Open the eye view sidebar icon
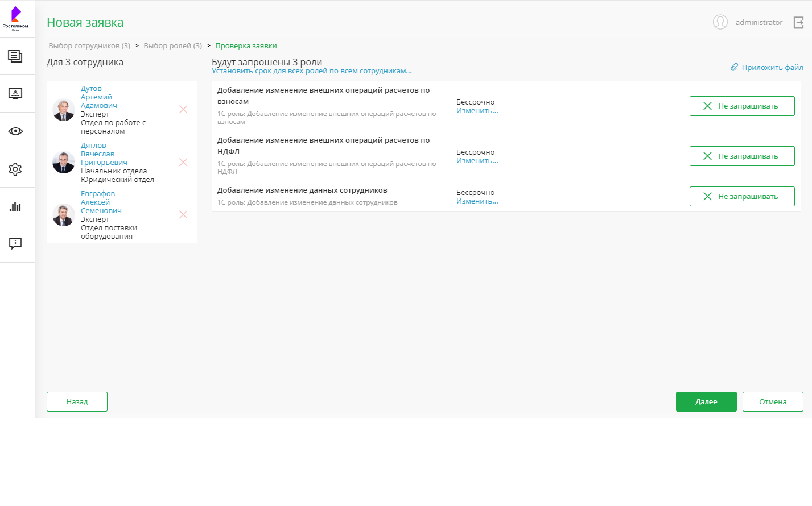Screen dimensions: 812x506 tap(15, 131)
